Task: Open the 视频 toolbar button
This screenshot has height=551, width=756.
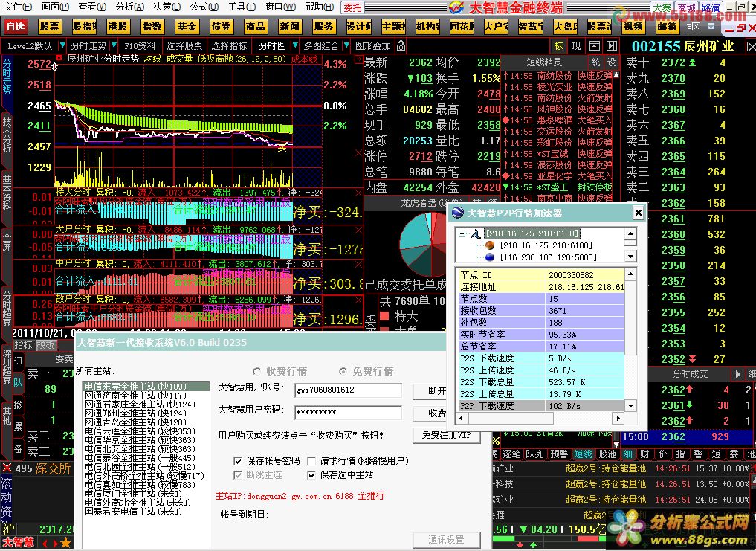Action: [x=633, y=26]
